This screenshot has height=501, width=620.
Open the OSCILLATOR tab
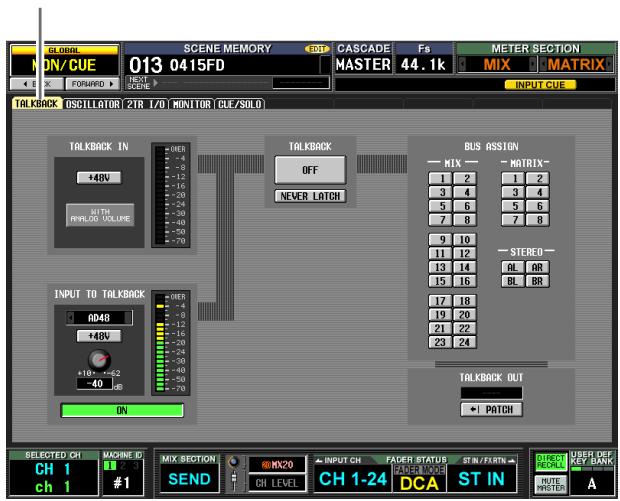click(x=93, y=104)
